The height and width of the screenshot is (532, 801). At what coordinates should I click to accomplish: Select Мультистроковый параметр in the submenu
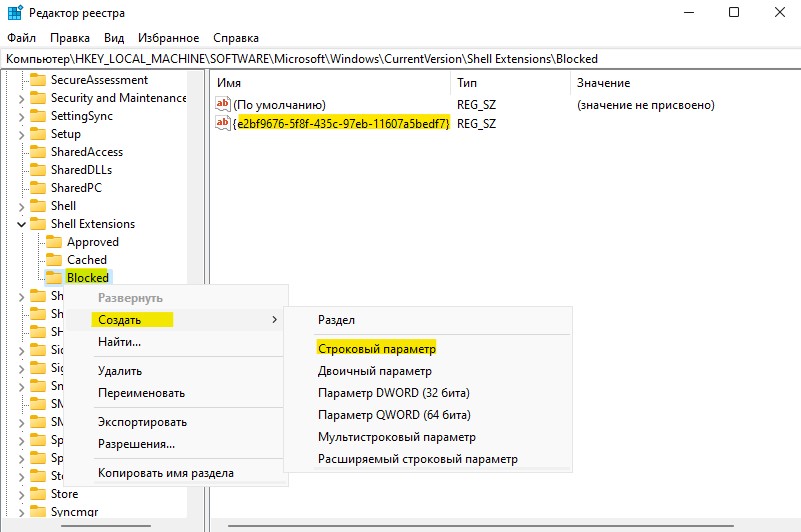pyautogui.click(x=428, y=437)
